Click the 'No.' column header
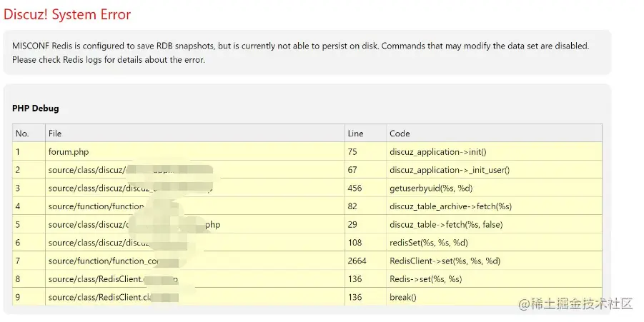644x322 pixels. [29, 134]
